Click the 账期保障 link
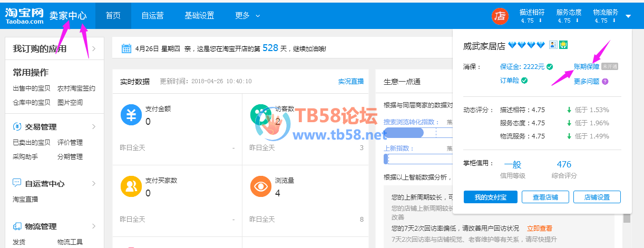 pos(587,67)
